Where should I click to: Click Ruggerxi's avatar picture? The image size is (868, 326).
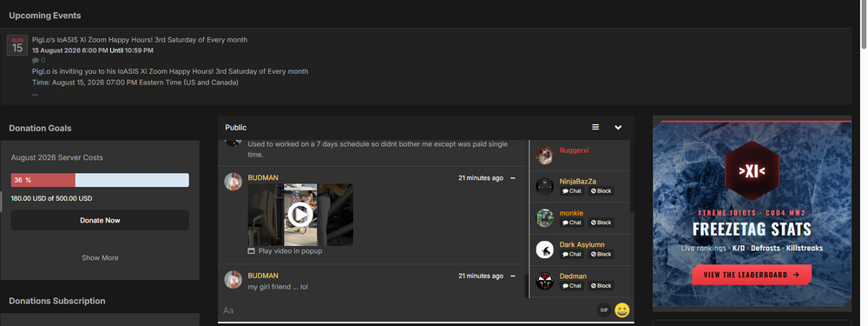pos(545,156)
